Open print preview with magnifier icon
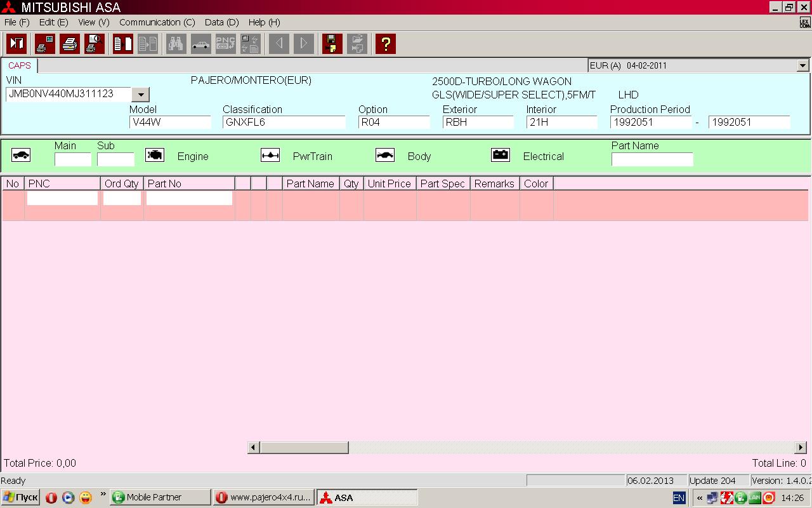812x508 pixels. [x=95, y=44]
